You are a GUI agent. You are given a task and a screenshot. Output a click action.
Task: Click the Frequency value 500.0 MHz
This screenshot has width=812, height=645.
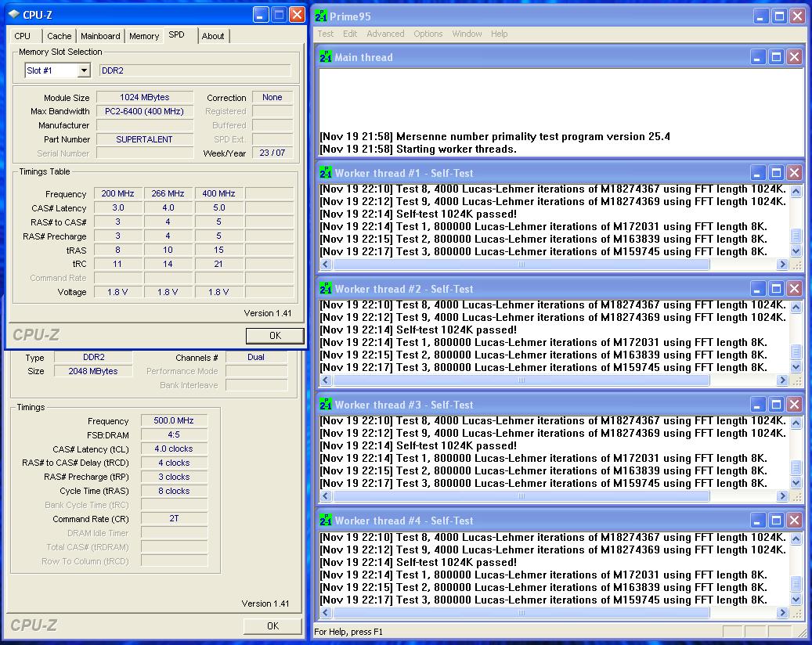[174, 420]
